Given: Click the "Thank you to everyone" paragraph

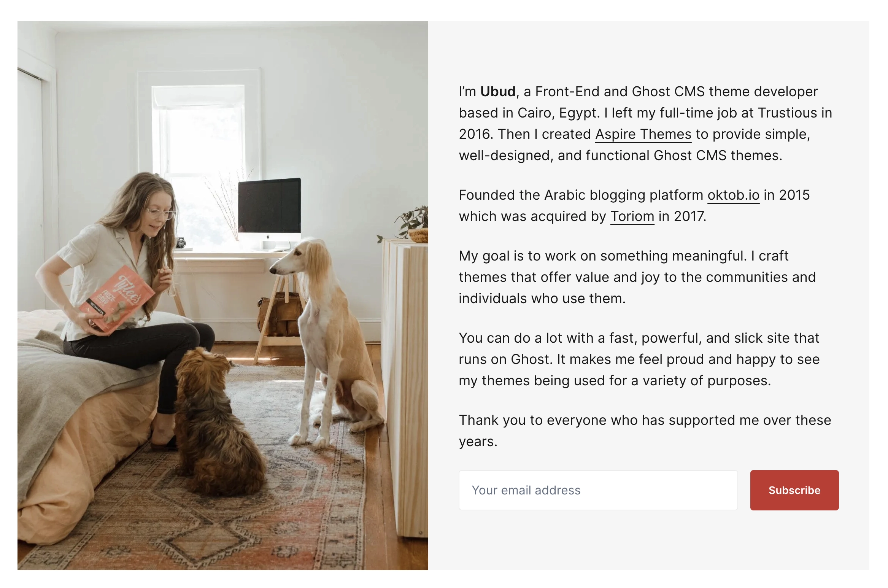Looking at the screenshot, I should click(645, 431).
